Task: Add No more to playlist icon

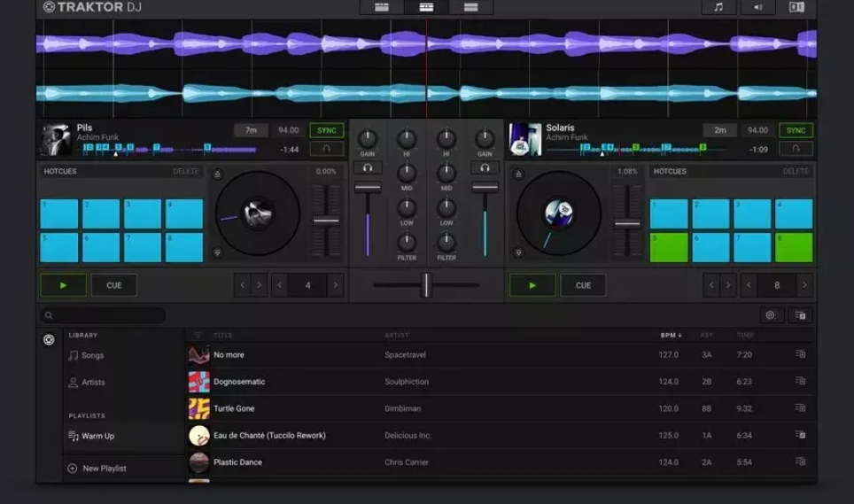Action: click(x=800, y=354)
